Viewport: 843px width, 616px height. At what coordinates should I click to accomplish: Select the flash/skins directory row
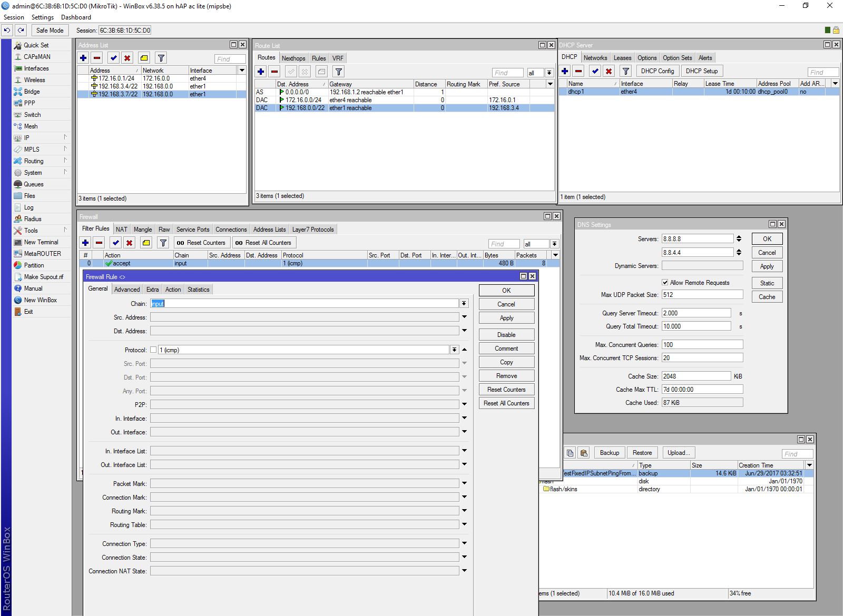point(676,489)
